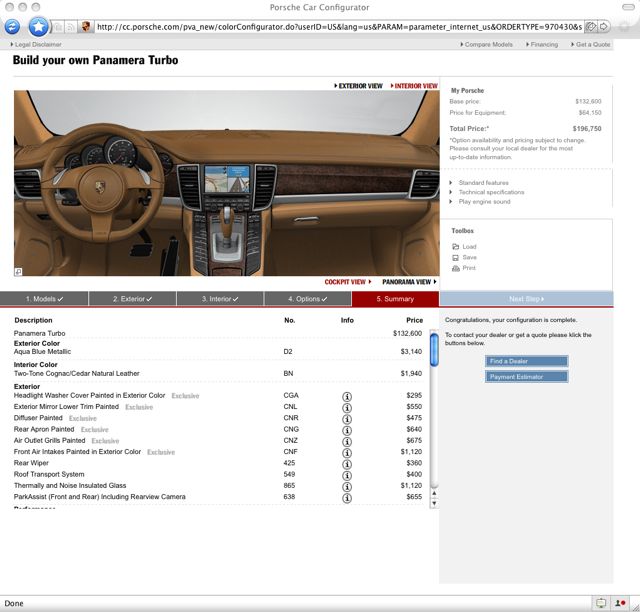640x612 pixels.
Task: Go to step 1. Models tab
Action: 44,299
